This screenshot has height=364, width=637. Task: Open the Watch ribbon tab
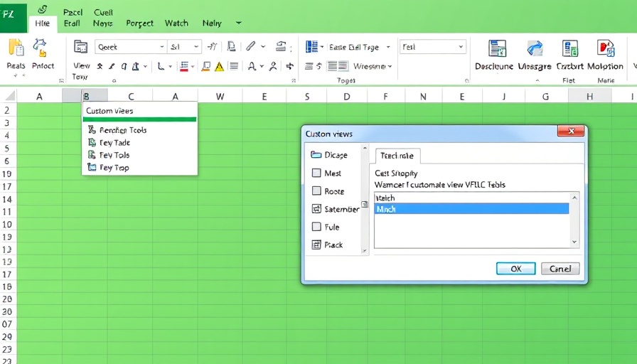point(176,23)
